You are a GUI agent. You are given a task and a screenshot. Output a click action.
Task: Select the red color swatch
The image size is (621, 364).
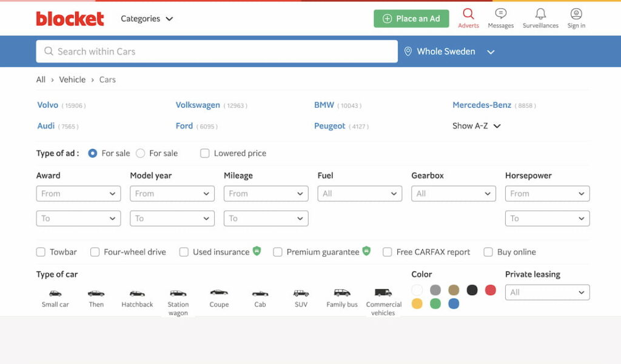click(491, 290)
